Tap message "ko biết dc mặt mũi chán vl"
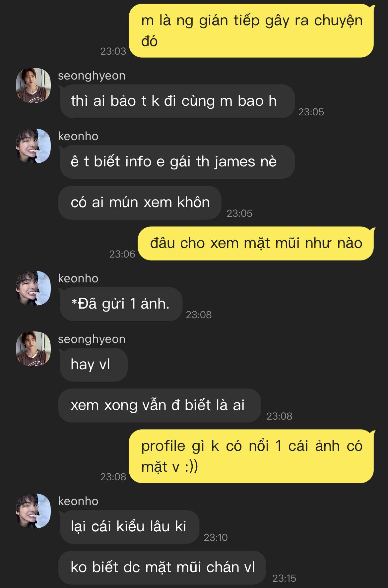388x588 pixels. [x=162, y=567]
